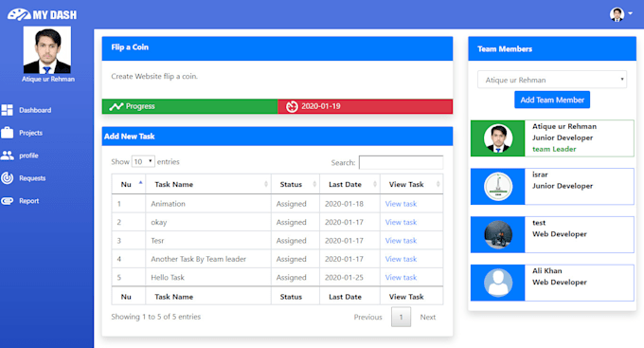Open View task link for Animation
Screen dimensions: 644x348
(401, 204)
